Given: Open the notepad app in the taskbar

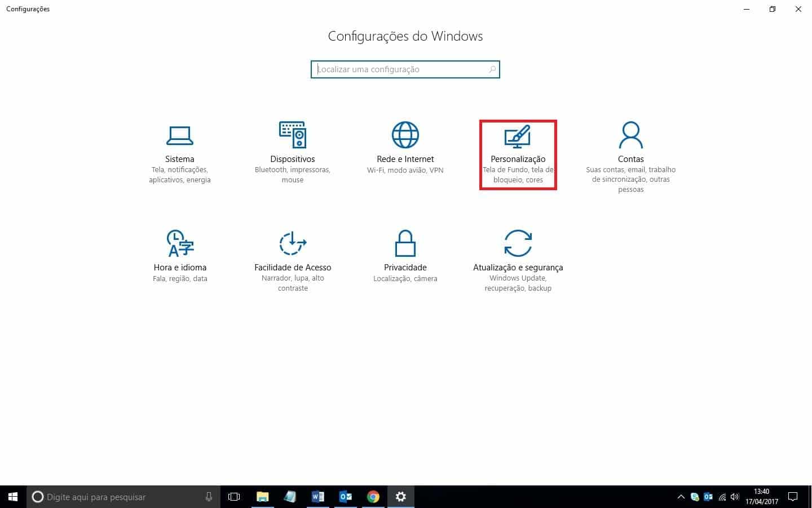Looking at the screenshot, I should pyautogui.click(x=290, y=497).
